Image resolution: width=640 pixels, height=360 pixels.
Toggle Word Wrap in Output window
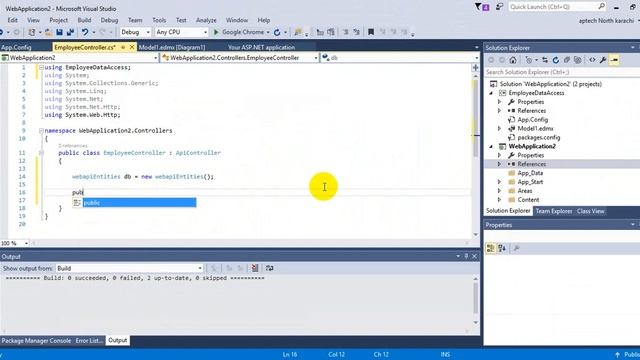point(269,268)
